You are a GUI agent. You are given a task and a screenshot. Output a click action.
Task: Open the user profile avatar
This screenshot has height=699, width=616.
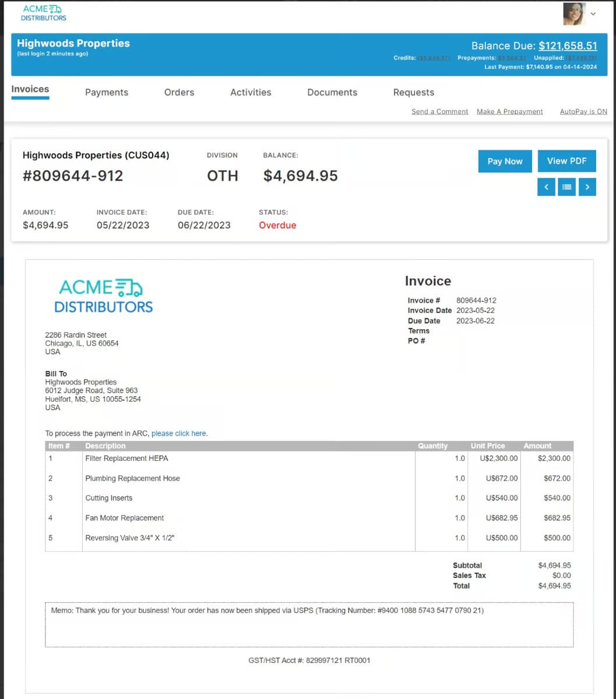pos(573,14)
